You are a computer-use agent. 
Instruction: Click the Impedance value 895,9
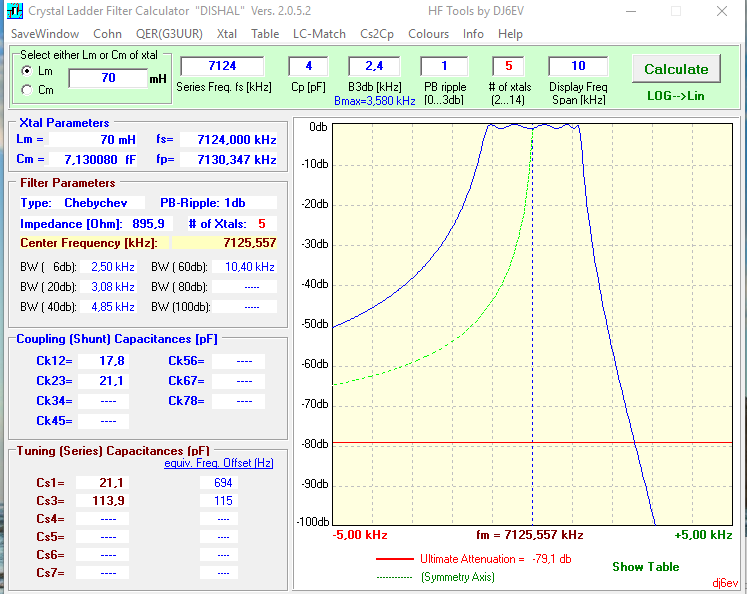[x=149, y=224]
